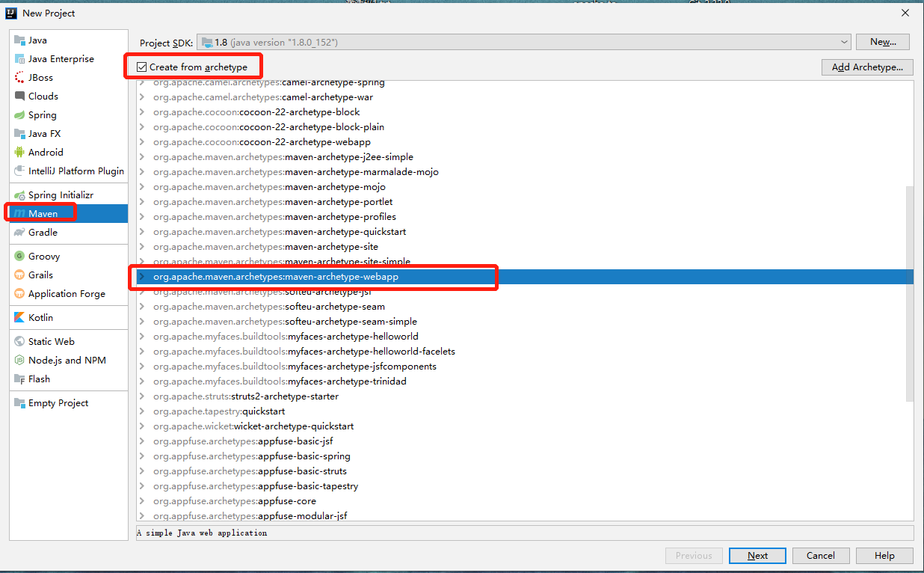Select maven-archetype-marmalade-mojo entry

[x=296, y=172]
